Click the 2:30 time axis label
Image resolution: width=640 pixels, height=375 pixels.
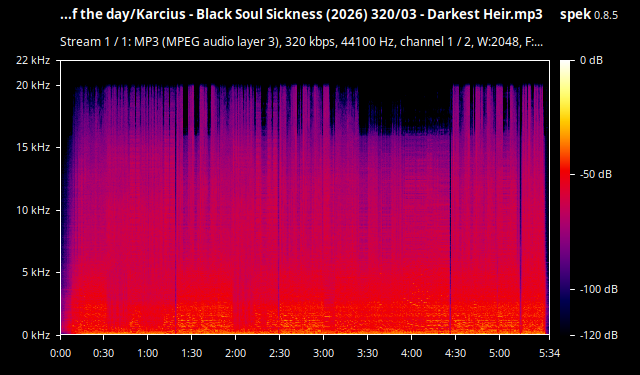point(280,353)
